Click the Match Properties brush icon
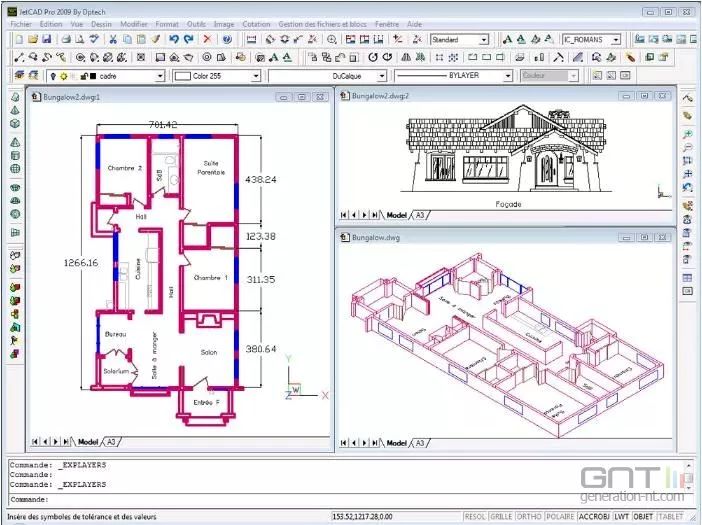Screen dimensions: 702x525 click(x=155, y=40)
